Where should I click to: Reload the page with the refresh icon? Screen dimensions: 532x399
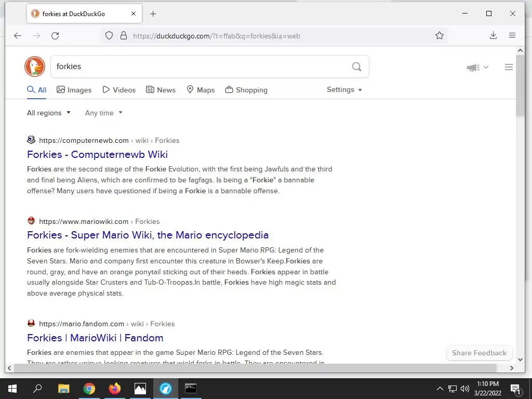point(55,36)
